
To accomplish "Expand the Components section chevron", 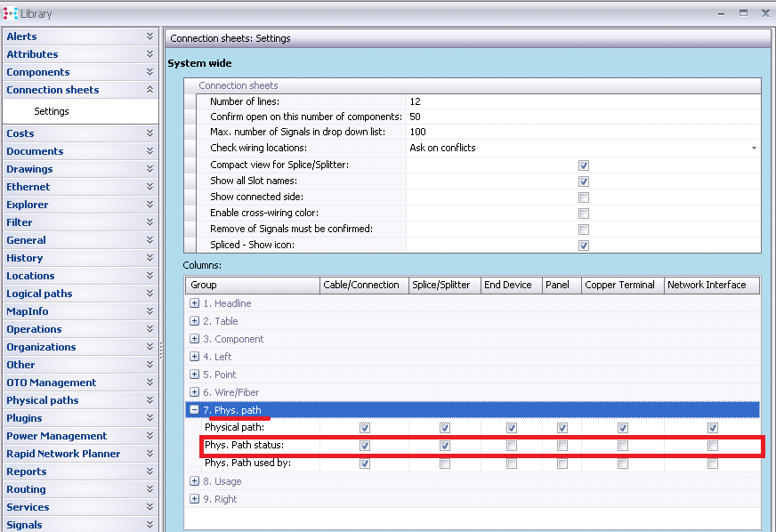I will pos(150,72).
